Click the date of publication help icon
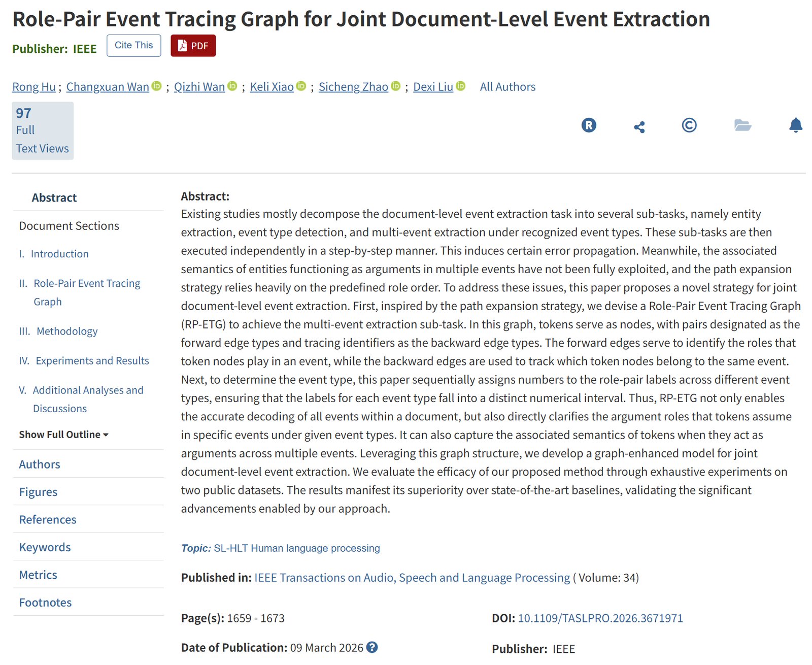 (x=372, y=647)
